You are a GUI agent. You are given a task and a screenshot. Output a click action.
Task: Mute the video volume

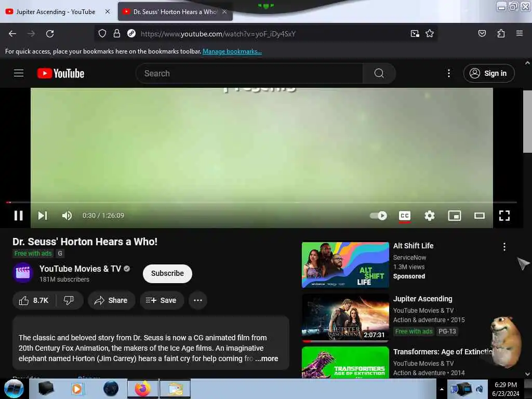tap(67, 216)
